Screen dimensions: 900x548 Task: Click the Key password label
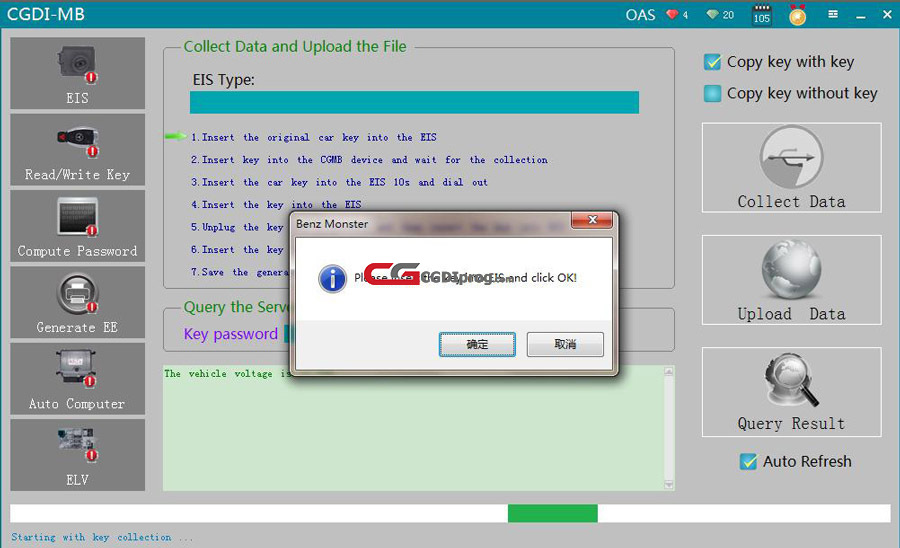[231, 334]
